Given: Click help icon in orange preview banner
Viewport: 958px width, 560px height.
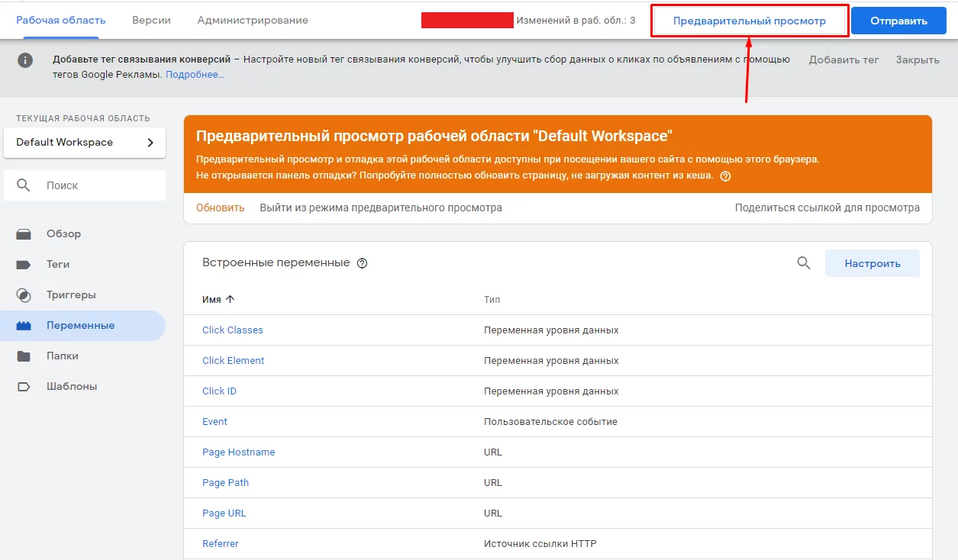Looking at the screenshot, I should [x=725, y=175].
